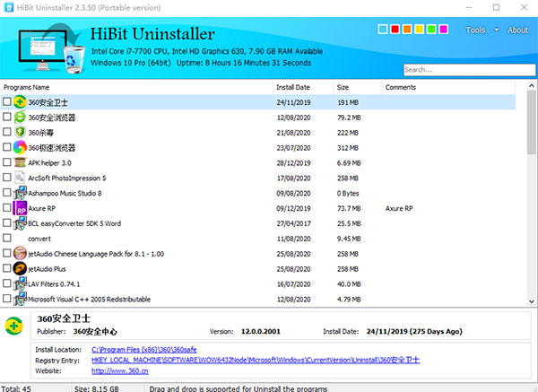Click the LAV Filters installer icon

[x=20, y=283]
